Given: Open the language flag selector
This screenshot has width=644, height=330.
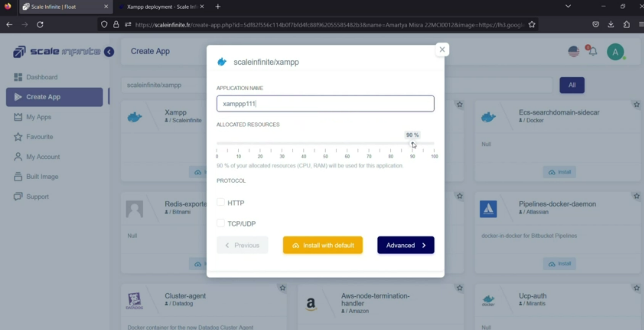Looking at the screenshot, I should 573,51.
